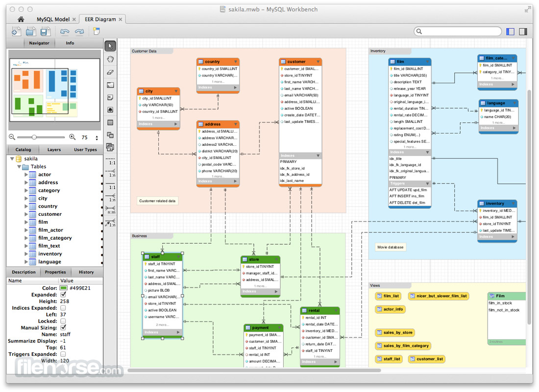Close the EER Diagram tab

click(121, 20)
